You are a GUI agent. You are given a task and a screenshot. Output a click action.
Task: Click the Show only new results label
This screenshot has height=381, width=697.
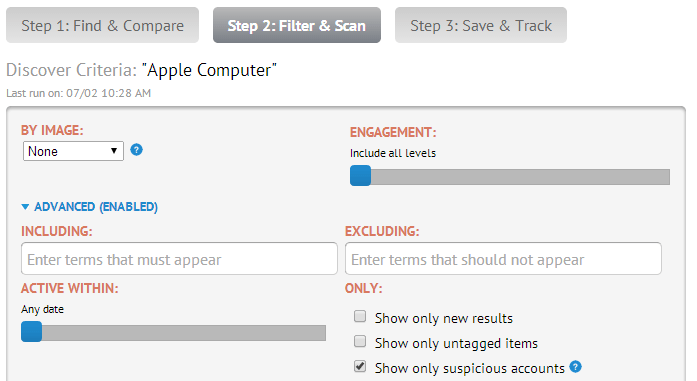point(444,318)
